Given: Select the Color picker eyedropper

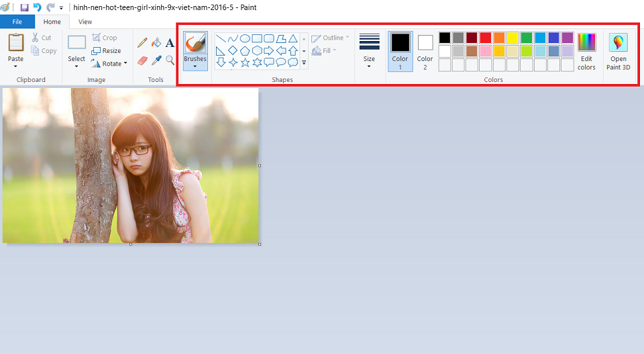Looking at the screenshot, I should click(156, 60).
